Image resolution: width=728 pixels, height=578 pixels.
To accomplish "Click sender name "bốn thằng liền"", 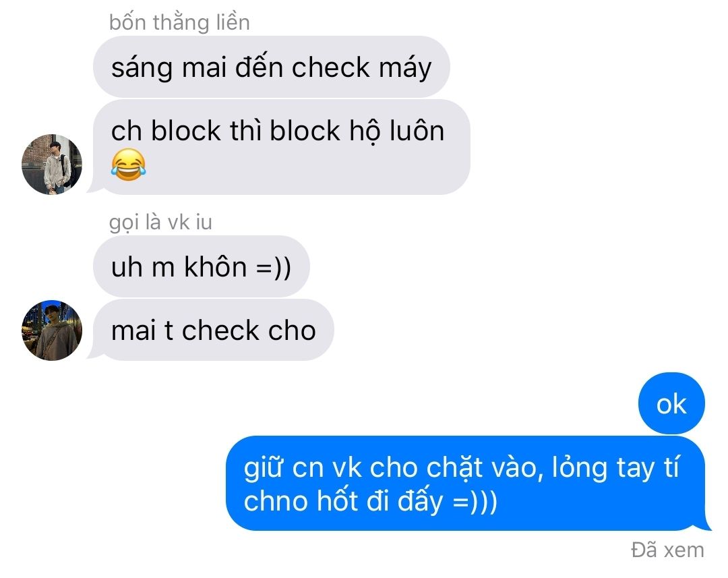I will pos(179,22).
